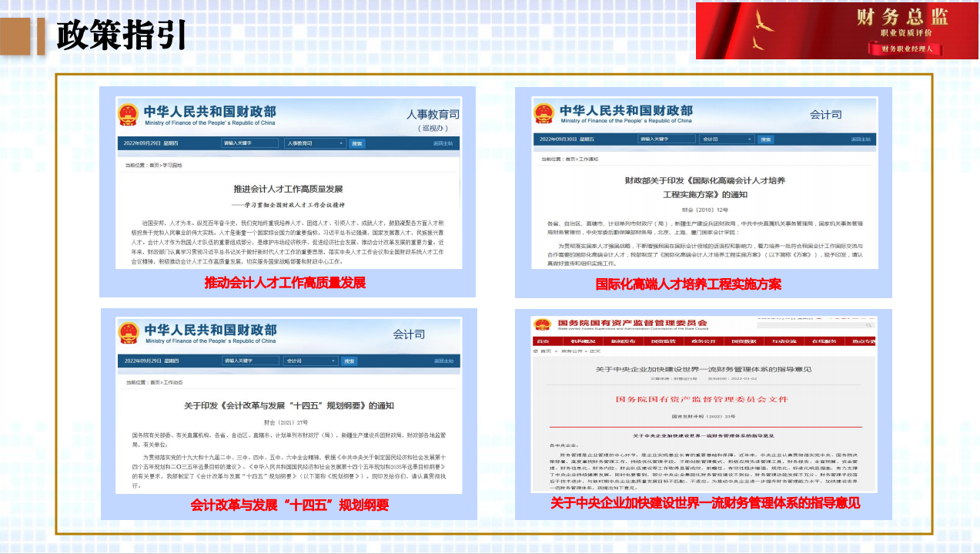Click the 中华人民共和国财政部 title on the 人事教育司 page
The width and height of the screenshot is (980, 554).
[209, 112]
